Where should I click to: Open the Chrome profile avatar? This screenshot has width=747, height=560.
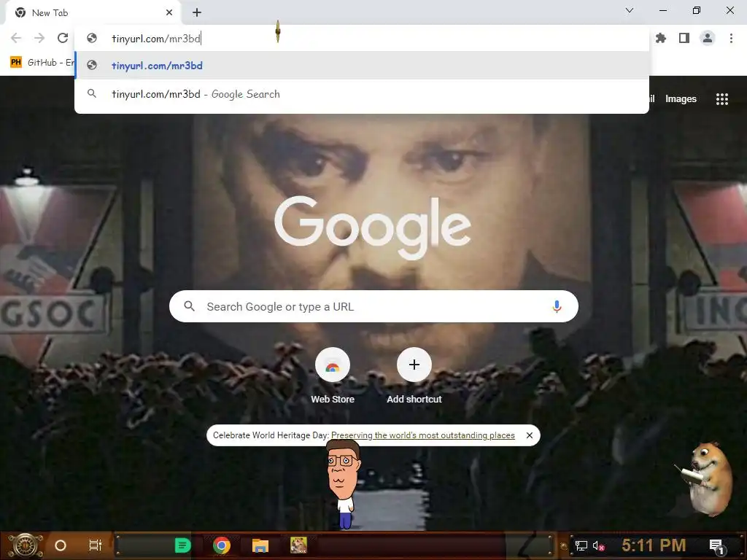(x=708, y=38)
